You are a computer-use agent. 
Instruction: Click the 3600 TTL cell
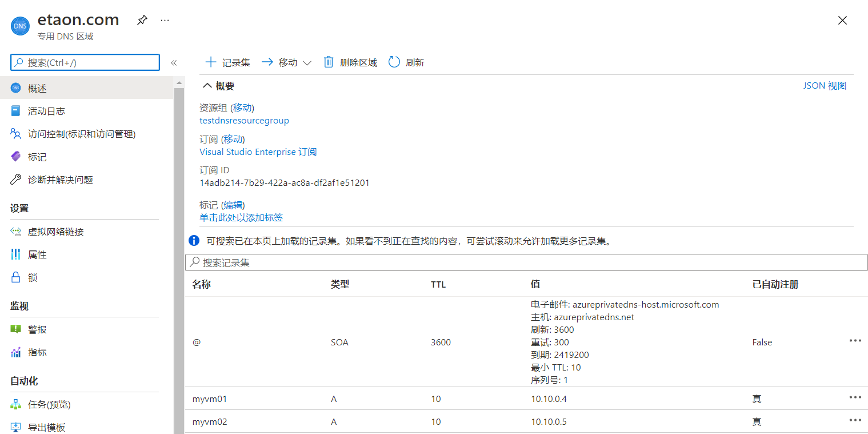(x=441, y=342)
